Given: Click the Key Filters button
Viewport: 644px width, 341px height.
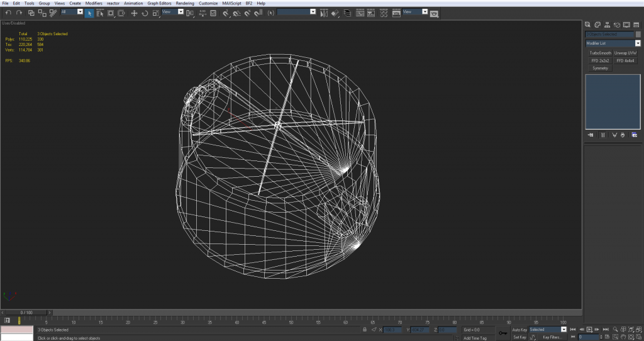Looking at the screenshot, I should point(552,337).
